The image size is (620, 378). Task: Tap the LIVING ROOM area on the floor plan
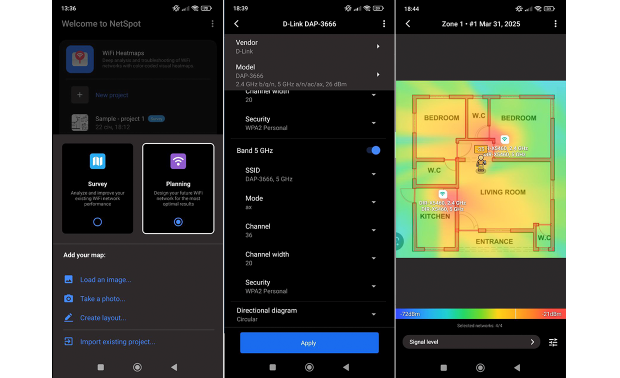(x=503, y=192)
